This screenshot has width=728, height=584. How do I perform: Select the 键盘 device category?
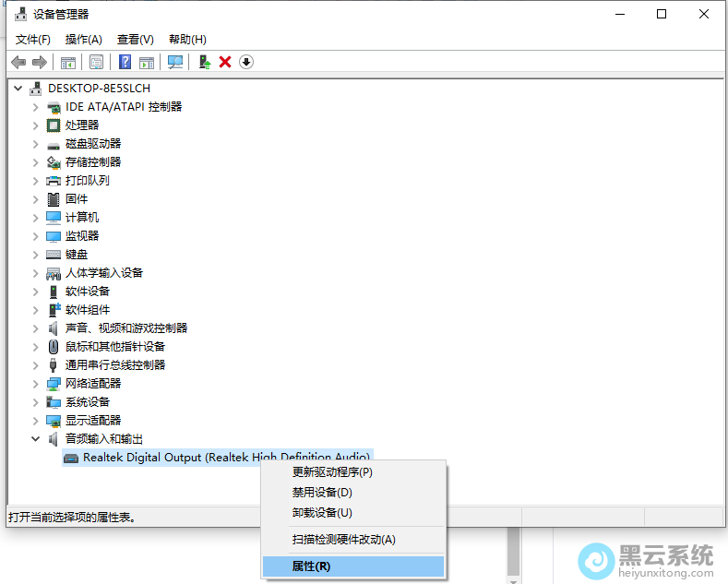[x=77, y=255]
